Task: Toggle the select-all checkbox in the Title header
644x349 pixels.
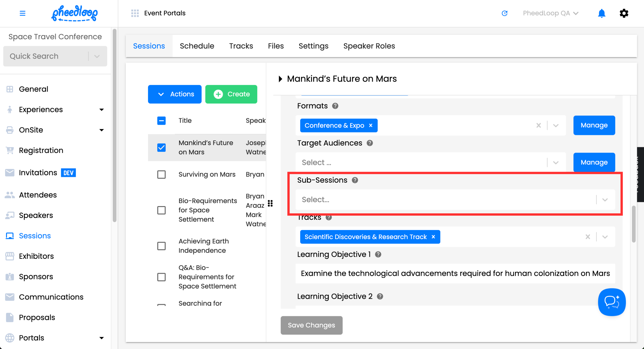Action: coord(161,121)
